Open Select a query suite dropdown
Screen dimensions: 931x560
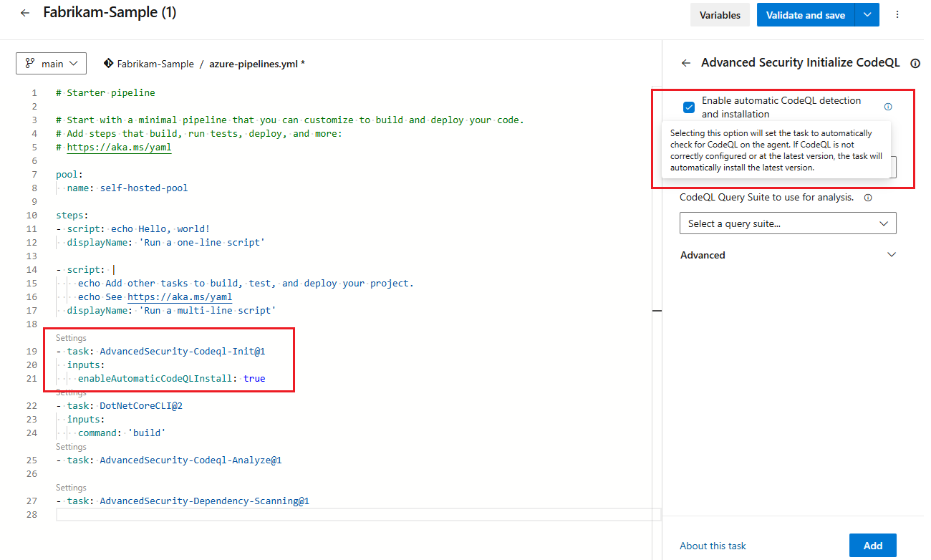(788, 223)
